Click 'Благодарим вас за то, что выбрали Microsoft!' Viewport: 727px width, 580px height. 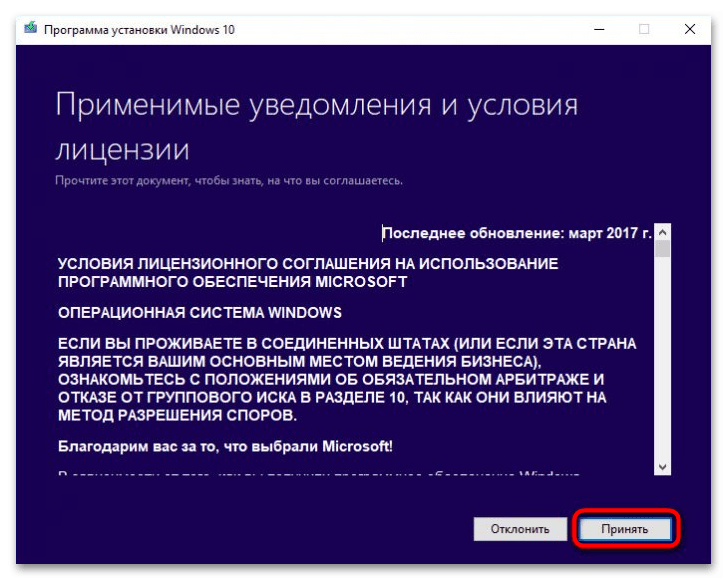225,446
